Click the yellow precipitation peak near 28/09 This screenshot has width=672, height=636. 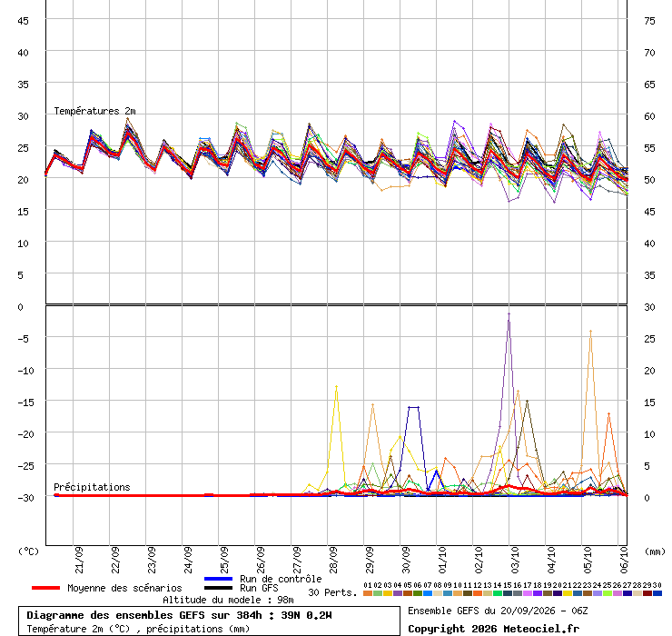(336, 387)
